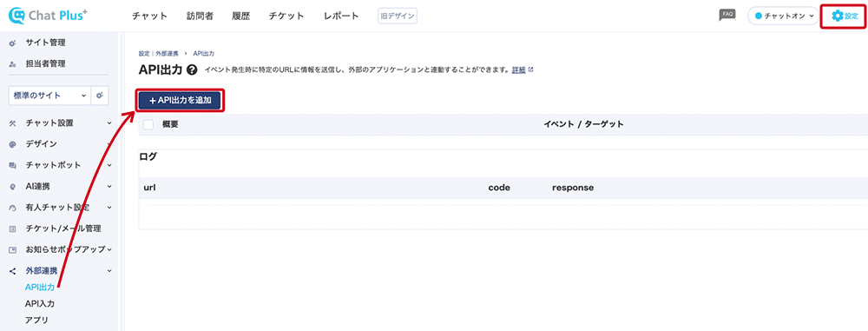The height and width of the screenshot is (331, 868).
Task: Click the external link icon after 詳細
Action: point(531,70)
